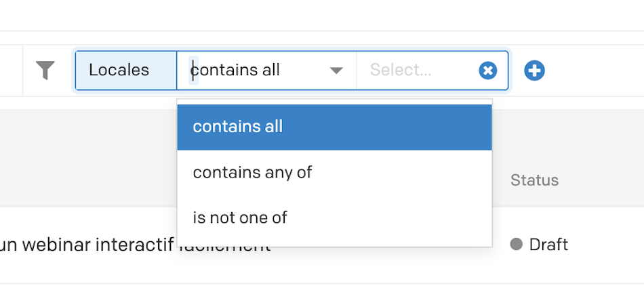Viewport: 644px width, 288px height.
Task: Add another filter with the plus icon
Action: click(x=534, y=70)
